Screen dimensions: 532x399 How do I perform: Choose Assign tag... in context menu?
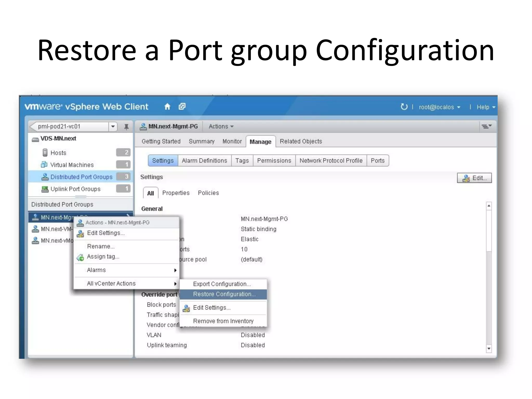coord(127,257)
